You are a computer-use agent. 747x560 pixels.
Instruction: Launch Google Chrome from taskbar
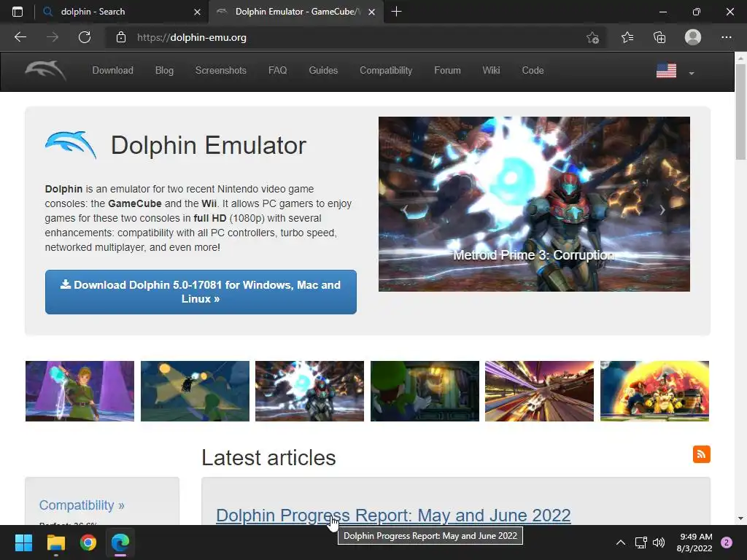[x=88, y=542]
